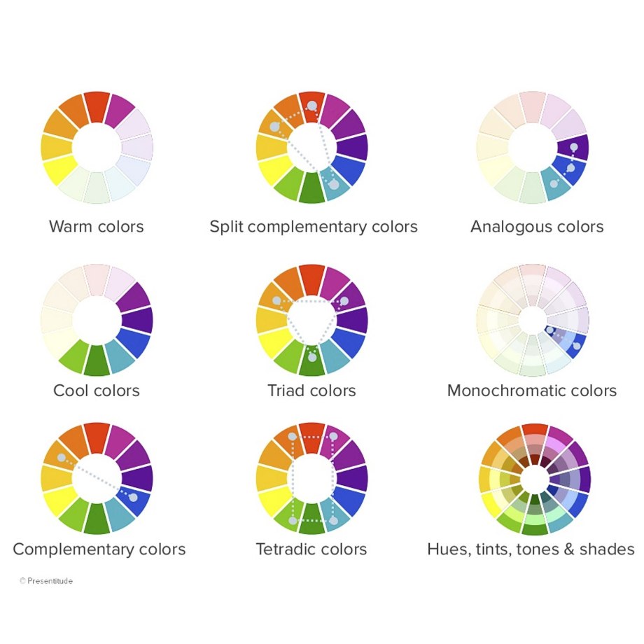644x644 pixels.
Task: Click the 'Split complementary colors' caption
Action: click(x=314, y=227)
